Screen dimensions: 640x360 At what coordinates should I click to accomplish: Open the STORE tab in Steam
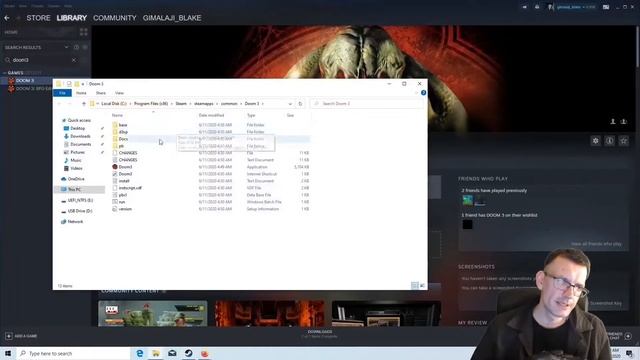(x=38, y=18)
